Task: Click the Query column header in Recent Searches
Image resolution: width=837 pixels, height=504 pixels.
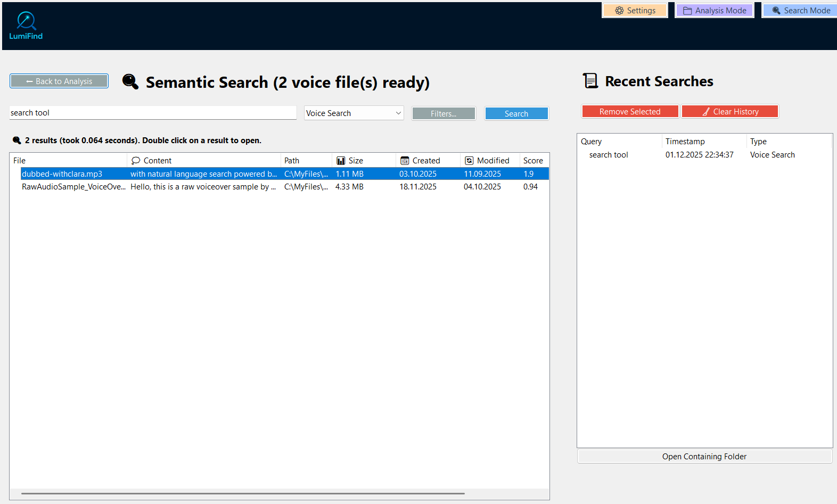Action: (620, 142)
